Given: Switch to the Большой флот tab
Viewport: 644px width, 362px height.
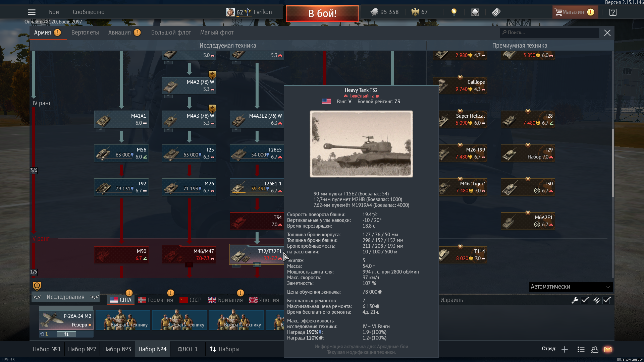Looking at the screenshot, I should (x=171, y=33).
